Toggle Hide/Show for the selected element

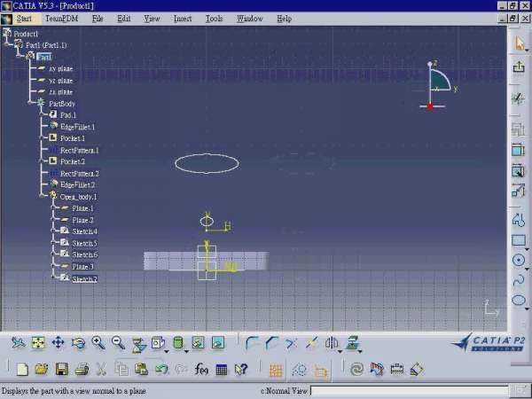198,343
